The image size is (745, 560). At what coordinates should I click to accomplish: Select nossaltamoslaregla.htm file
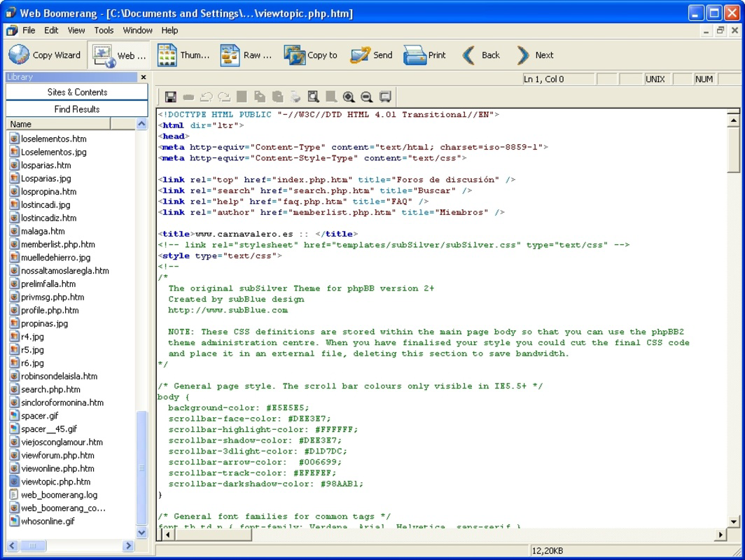(x=60, y=271)
